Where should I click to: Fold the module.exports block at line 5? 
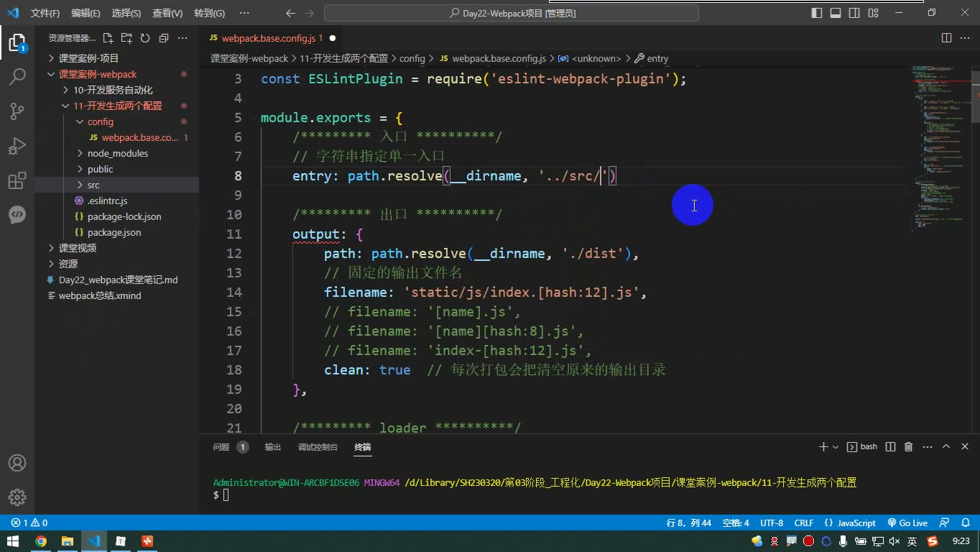(251, 118)
